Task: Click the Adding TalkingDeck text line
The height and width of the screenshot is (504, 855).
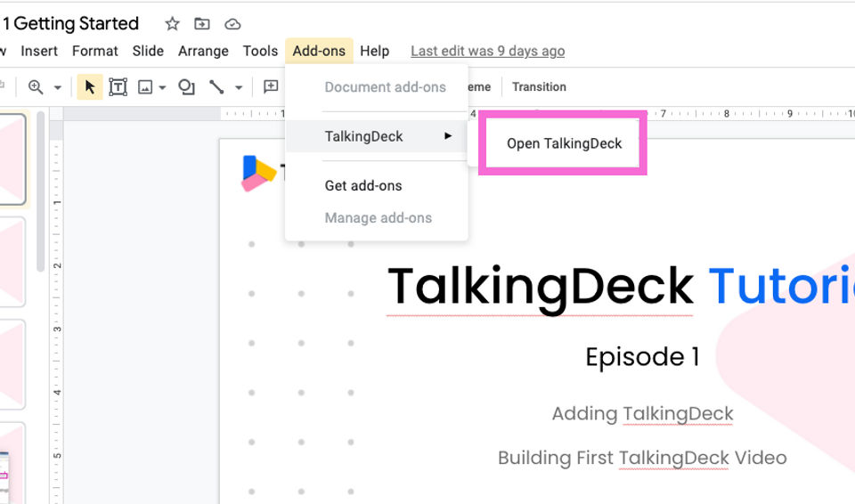Action: click(642, 413)
